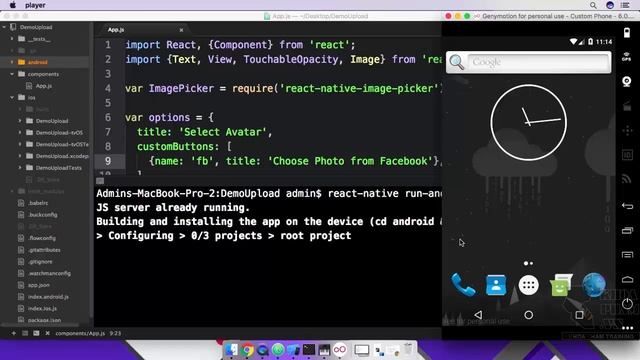This screenshot has width=640, height=360.
Task: Click the 9:23 cursor position in status bar
Action: click(115, 333)
